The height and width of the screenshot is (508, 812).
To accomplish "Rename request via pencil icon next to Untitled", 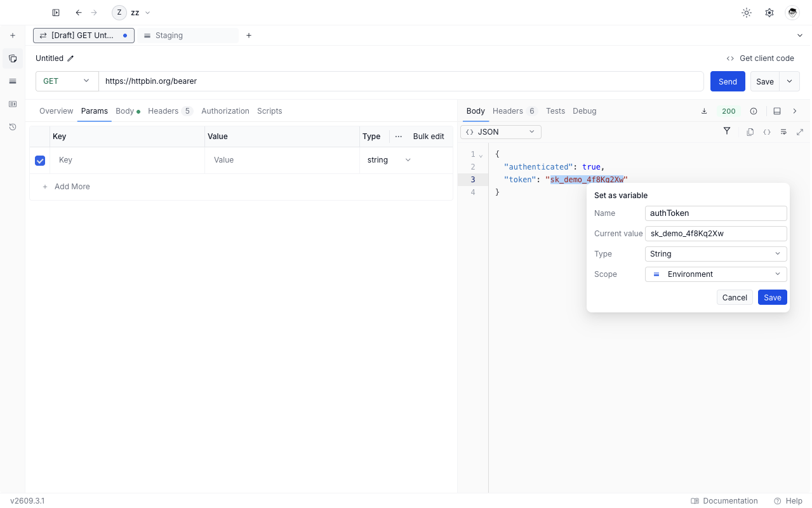I will (70, 58).
